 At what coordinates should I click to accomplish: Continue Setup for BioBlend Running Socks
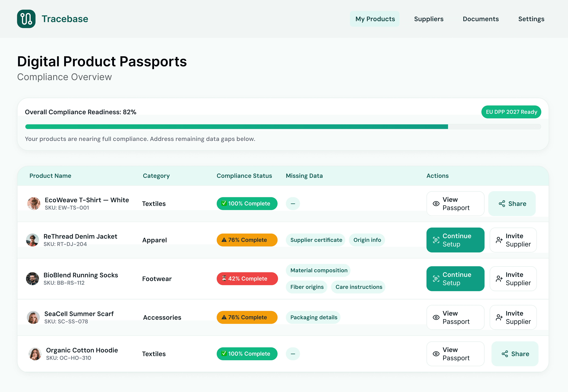tap(455, 279)
